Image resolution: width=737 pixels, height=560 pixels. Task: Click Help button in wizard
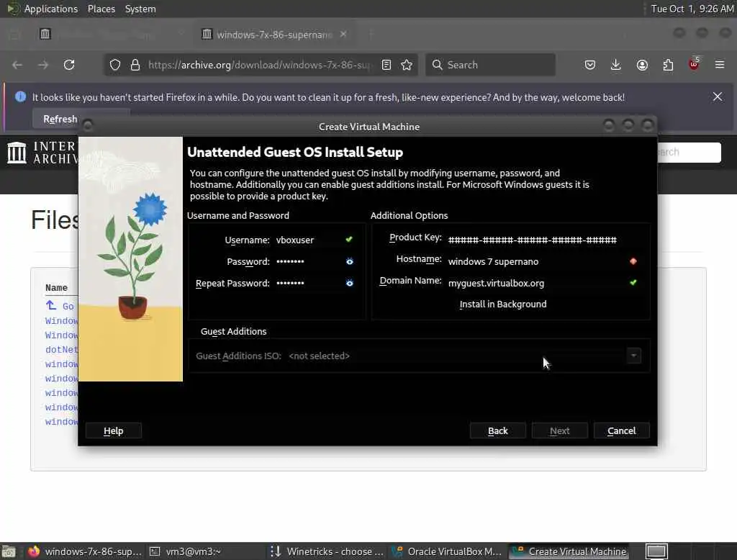tap(113, 430)
